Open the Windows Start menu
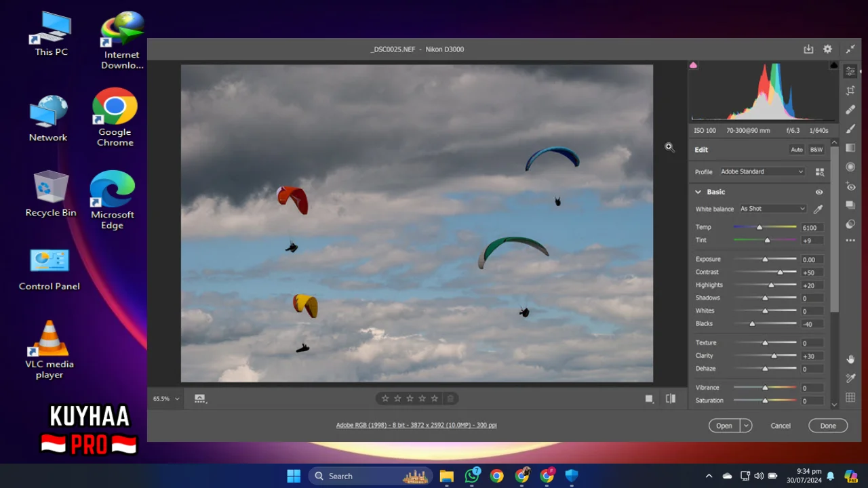This screenshot has width=868, height=488. coord(294,476)
